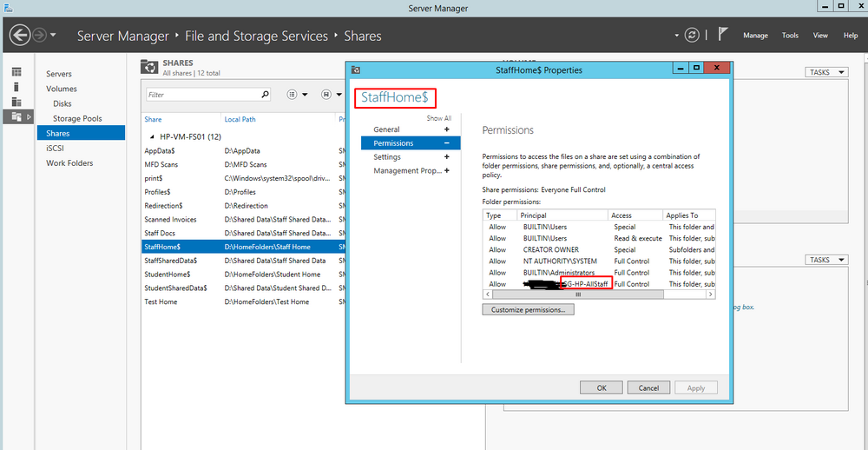
Task: Collapse the Permissions section
Action: coord(447,143)
